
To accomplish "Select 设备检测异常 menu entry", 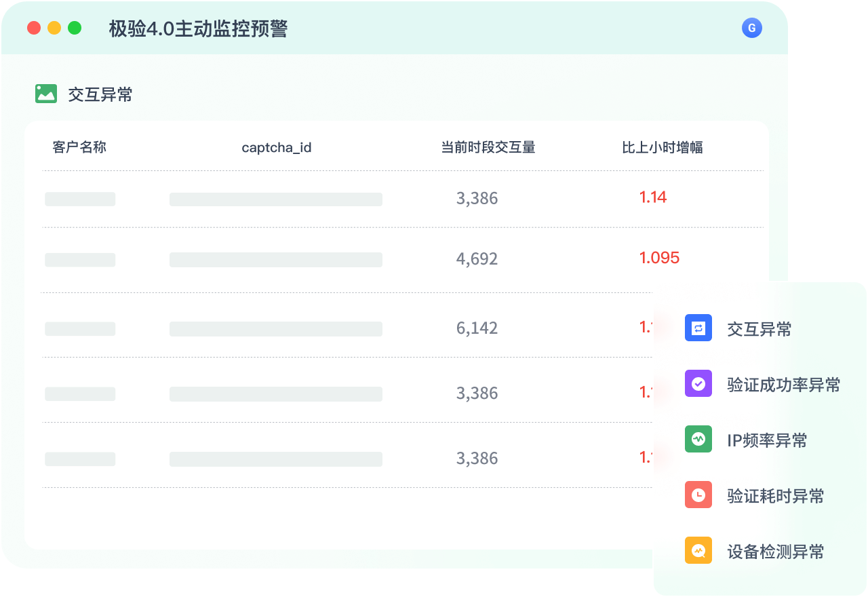I will (776, 552).
